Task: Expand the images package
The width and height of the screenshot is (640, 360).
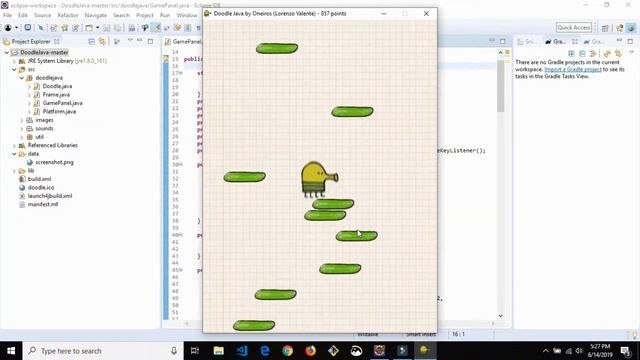Action: (22, 120)
